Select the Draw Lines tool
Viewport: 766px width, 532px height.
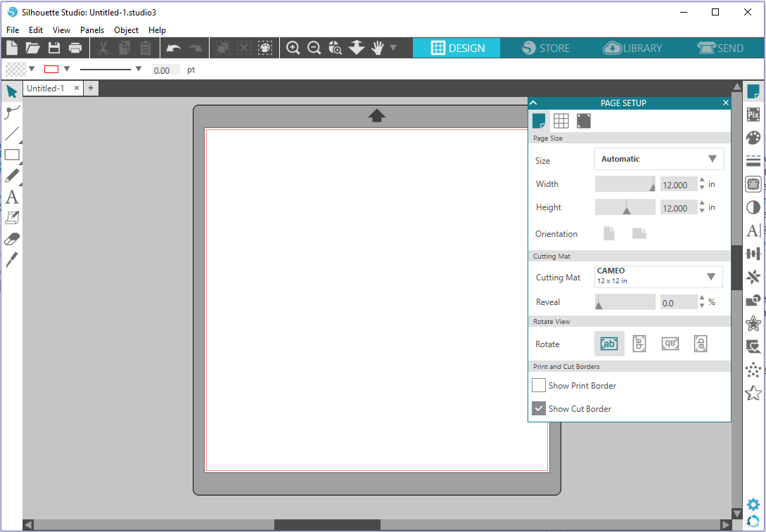pos(11,134)
